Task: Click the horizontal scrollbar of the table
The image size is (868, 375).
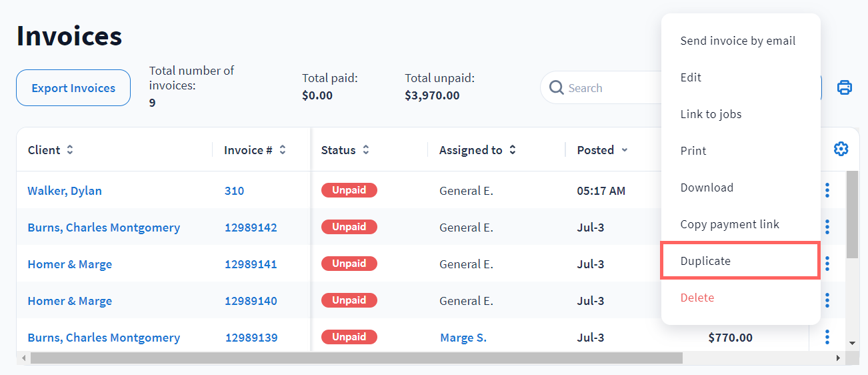Action: pyautogui.click(x=357, y=358)
